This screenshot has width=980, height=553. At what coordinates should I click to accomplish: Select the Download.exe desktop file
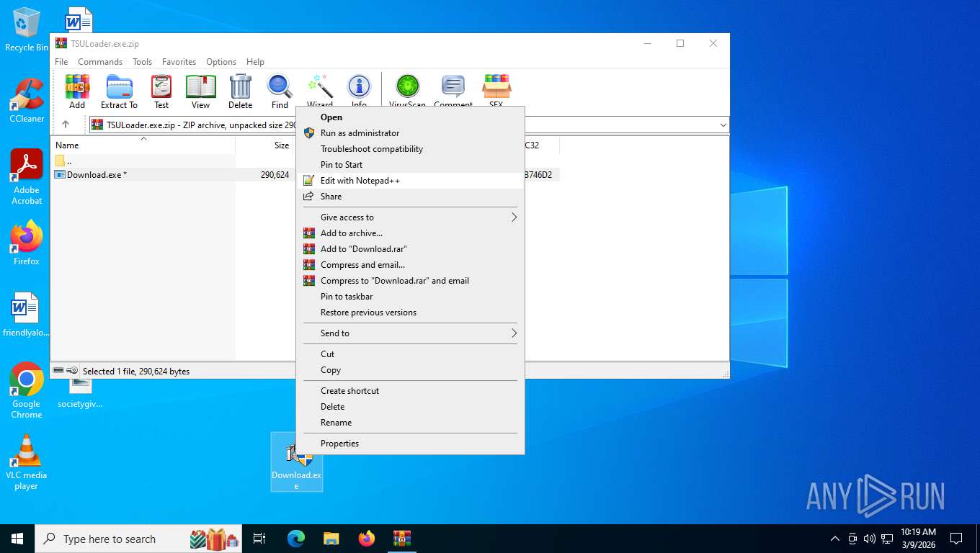click(x=296, y=462)
